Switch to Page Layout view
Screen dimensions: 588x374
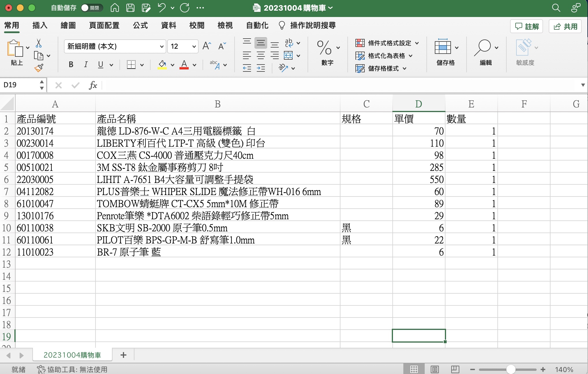(x=435, y=369)
